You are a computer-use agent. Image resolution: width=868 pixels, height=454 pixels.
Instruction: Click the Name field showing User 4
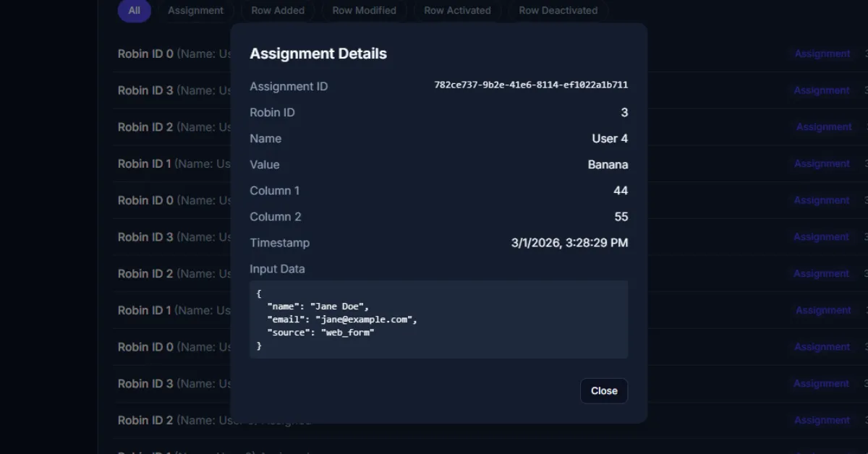pyautogui.click(x=610, y=138)
